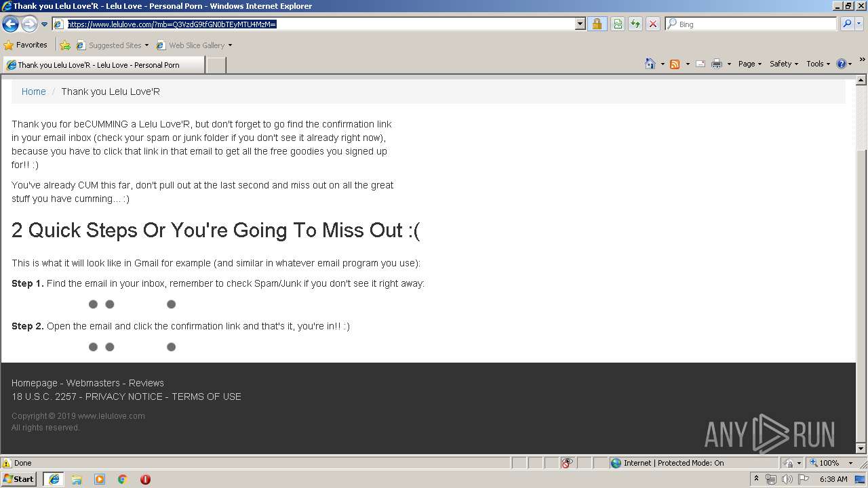Open the Favorites star button
This screenshot has width=868, height=488.
[26, 45]
